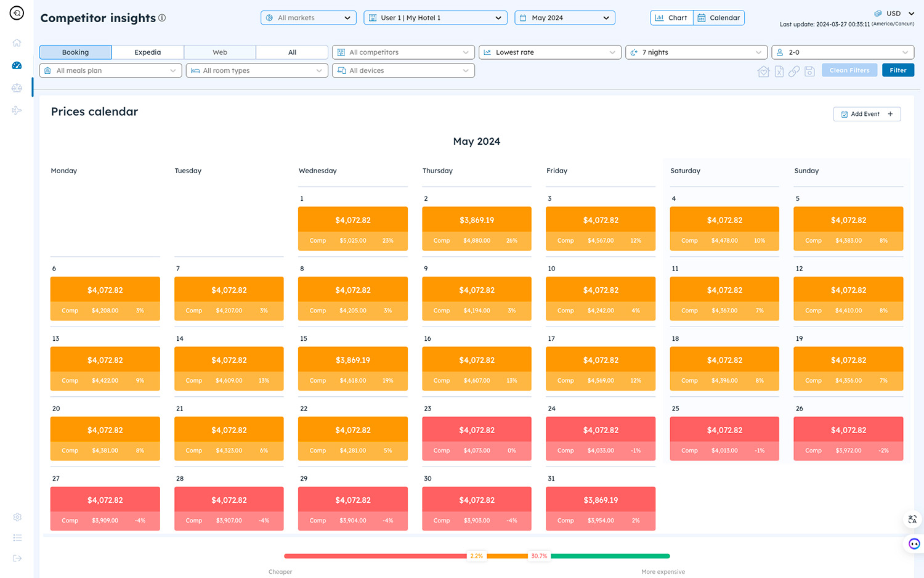The height and width of the screenshot is (578, 924).
Task: Open the settings gear in sidebar
Action: (17, 517)
